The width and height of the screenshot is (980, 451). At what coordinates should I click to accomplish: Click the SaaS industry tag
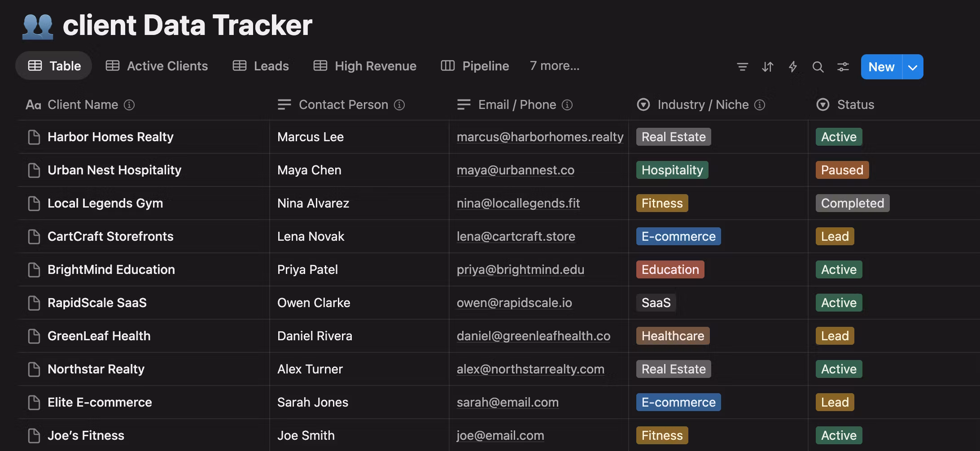pyautogui.click(x=656, y=303)
